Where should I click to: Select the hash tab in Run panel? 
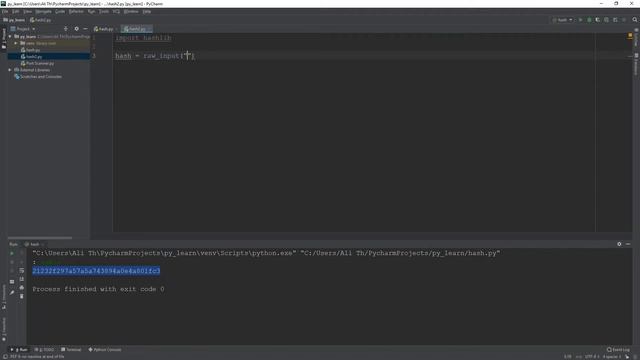[34, 244]
